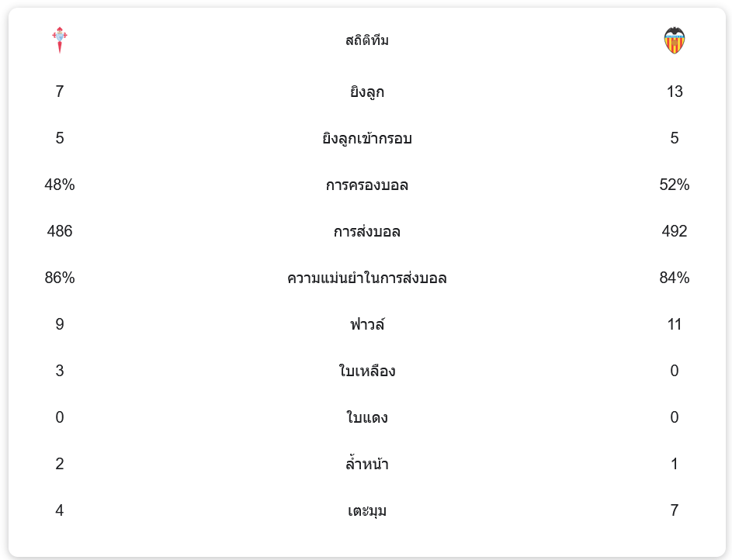Select the 486 passes value

(x=60, y=231)
